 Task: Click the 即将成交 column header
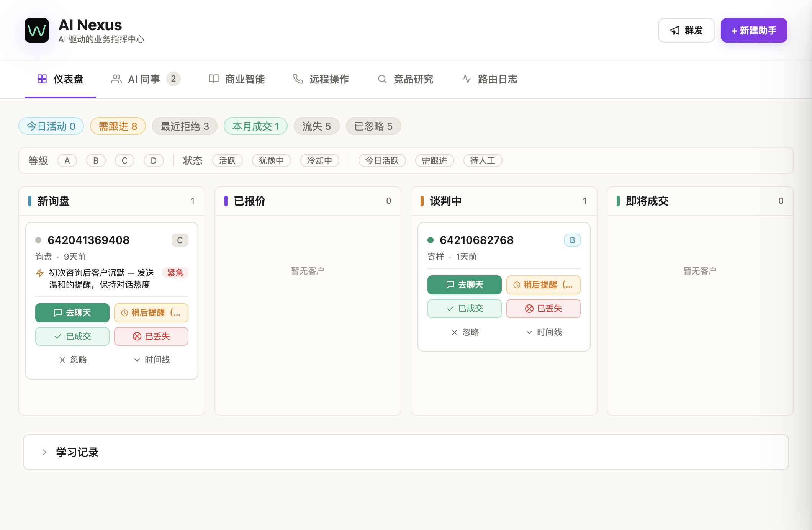(x=700, y=201)
